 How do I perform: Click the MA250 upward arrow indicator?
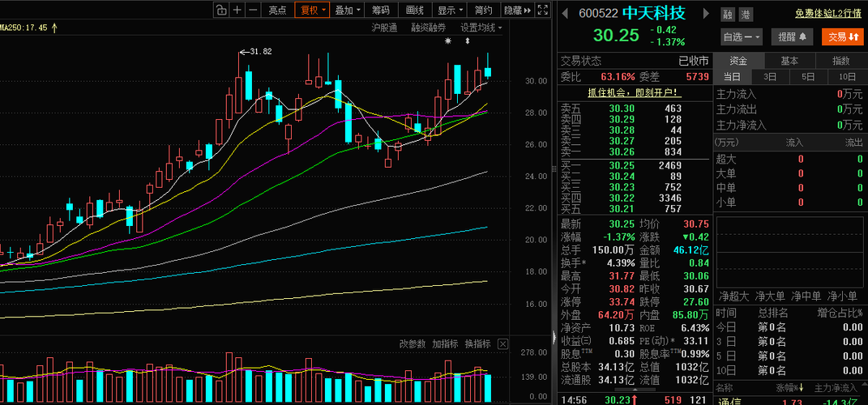pyautogui.click(x=54, y=27)
